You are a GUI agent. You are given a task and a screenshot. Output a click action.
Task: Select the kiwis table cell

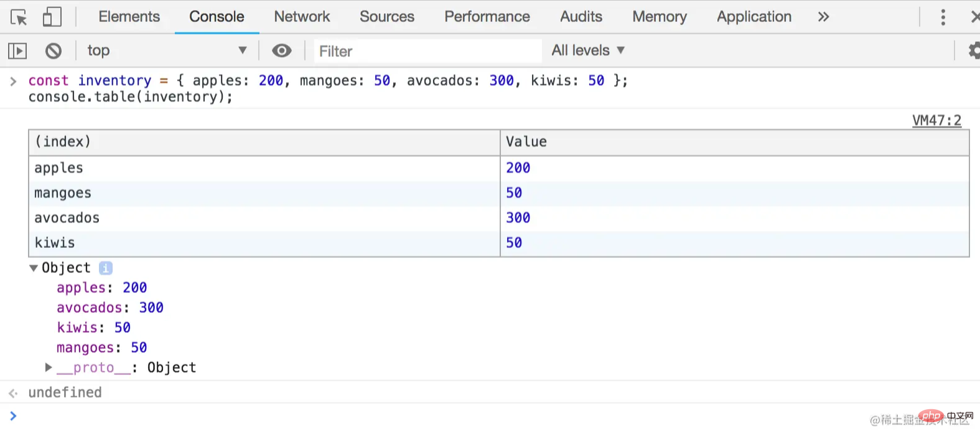(264, 244)
